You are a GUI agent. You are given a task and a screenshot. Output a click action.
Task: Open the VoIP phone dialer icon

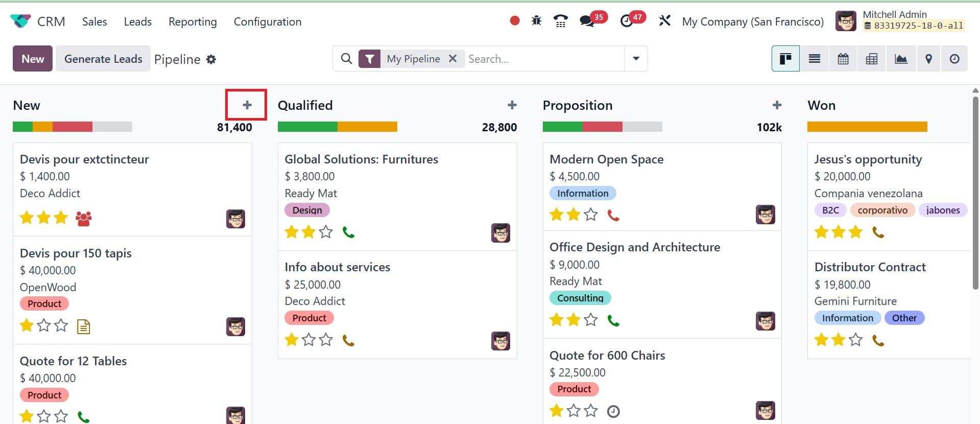point(561,21)
